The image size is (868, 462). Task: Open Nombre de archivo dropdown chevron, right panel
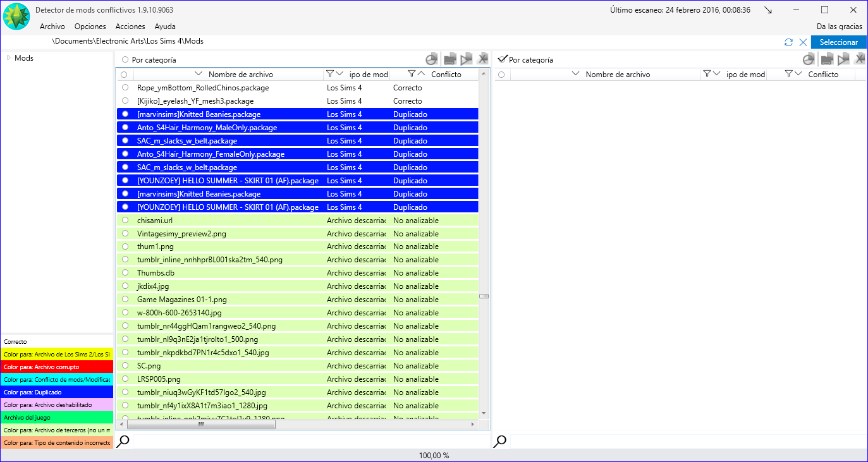575,74
